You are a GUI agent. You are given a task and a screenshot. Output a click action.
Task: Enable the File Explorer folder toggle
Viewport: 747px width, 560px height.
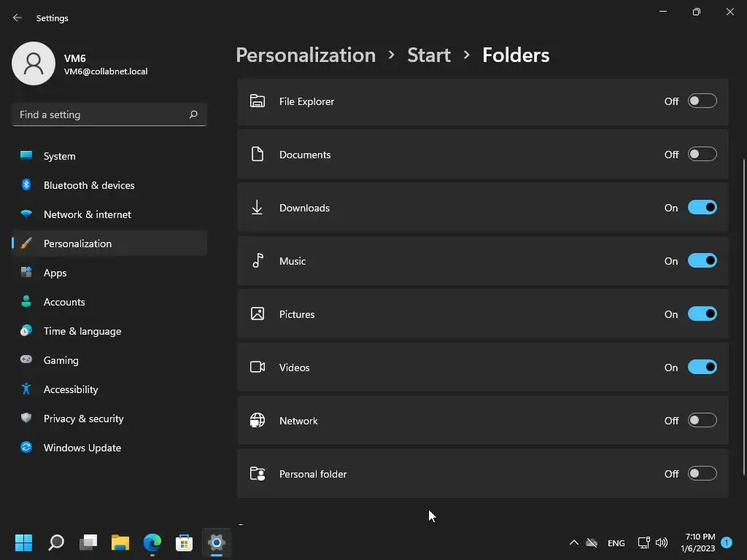(702, 101)
